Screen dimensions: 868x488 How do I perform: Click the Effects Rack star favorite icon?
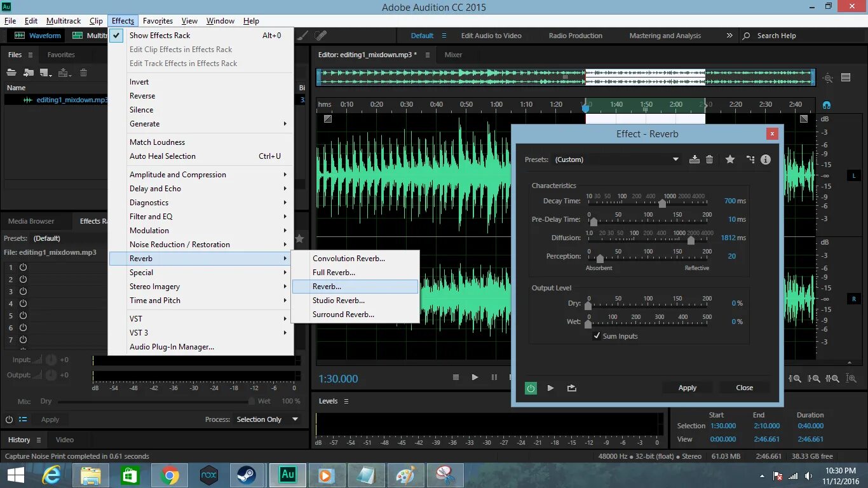(x=299, y=238)
